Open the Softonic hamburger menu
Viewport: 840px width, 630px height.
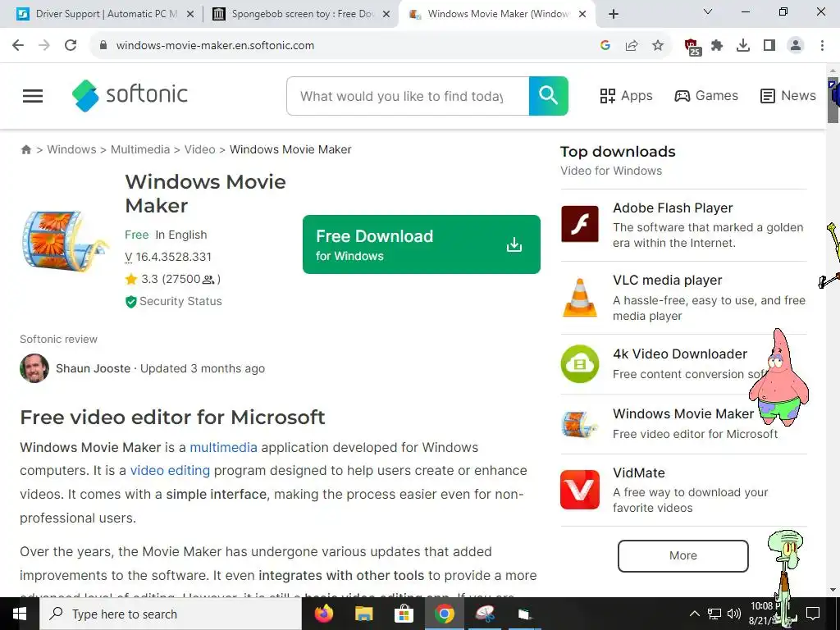pos(33,96)
